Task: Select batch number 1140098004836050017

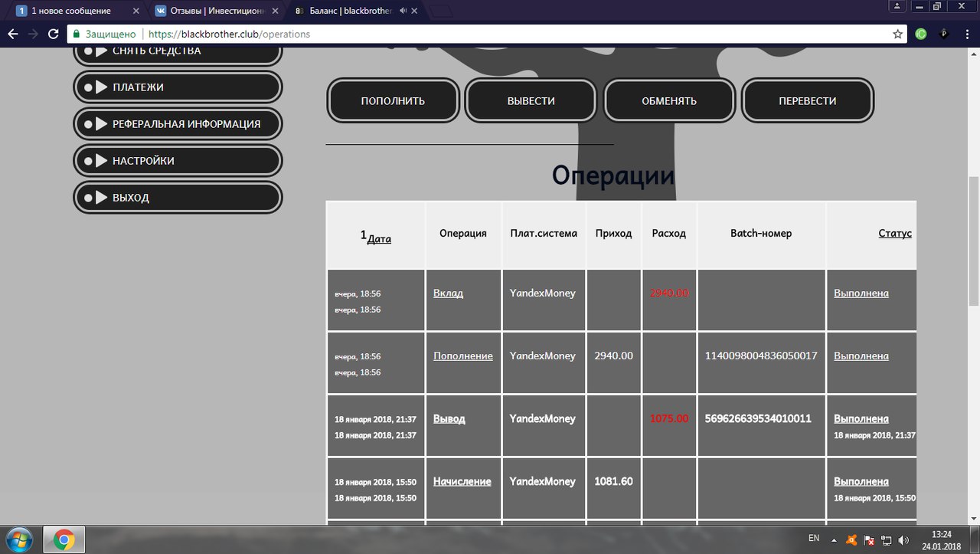Action: (x=761, y=356)
